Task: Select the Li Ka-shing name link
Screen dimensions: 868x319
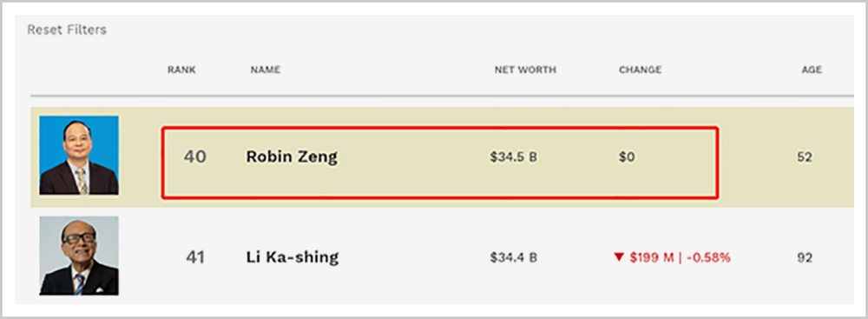Action: (293, 257)
